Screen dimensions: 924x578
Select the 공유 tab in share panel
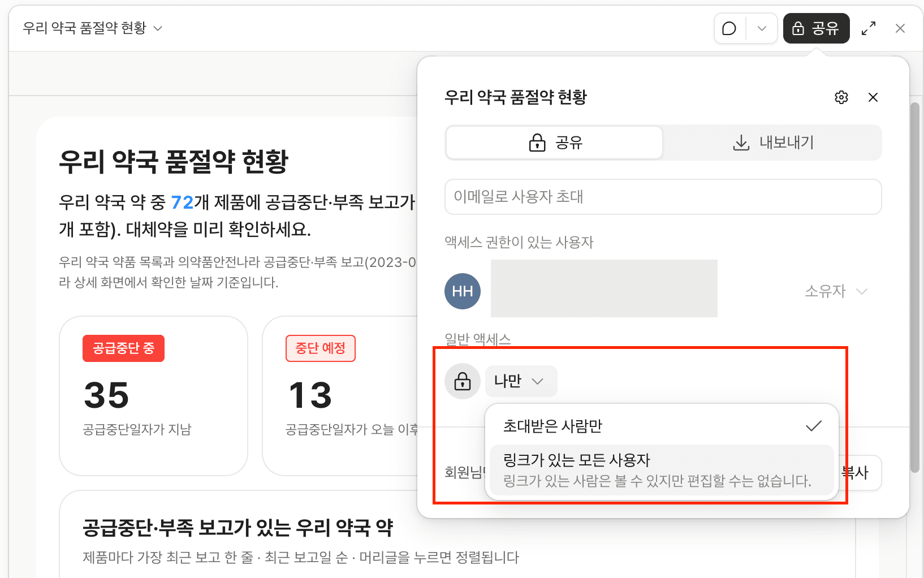tap(554, 143)
